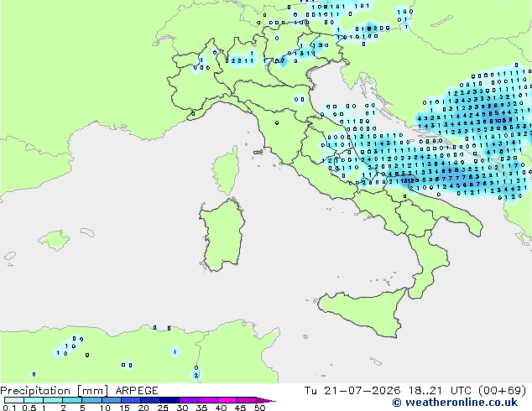
Task: Click the 'ARPEGE' model name text
Action: click(x=137, y=391)
